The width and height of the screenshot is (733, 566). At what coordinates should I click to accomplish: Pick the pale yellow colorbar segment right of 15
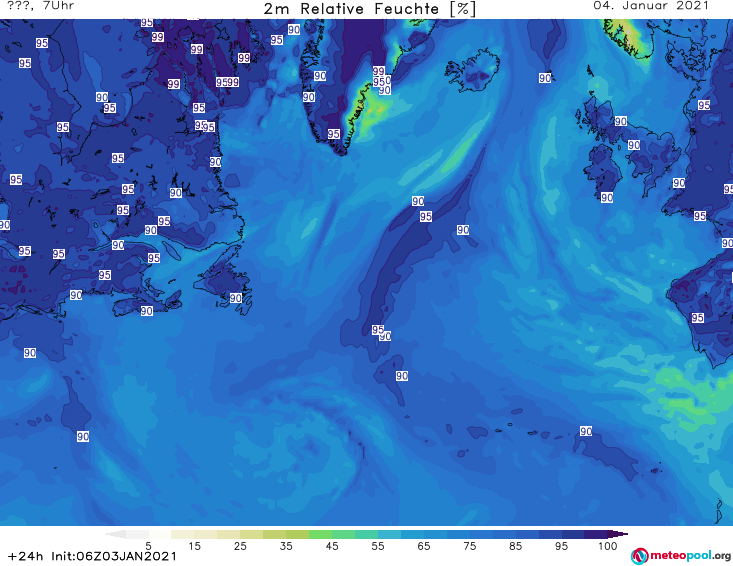point(206,534)
